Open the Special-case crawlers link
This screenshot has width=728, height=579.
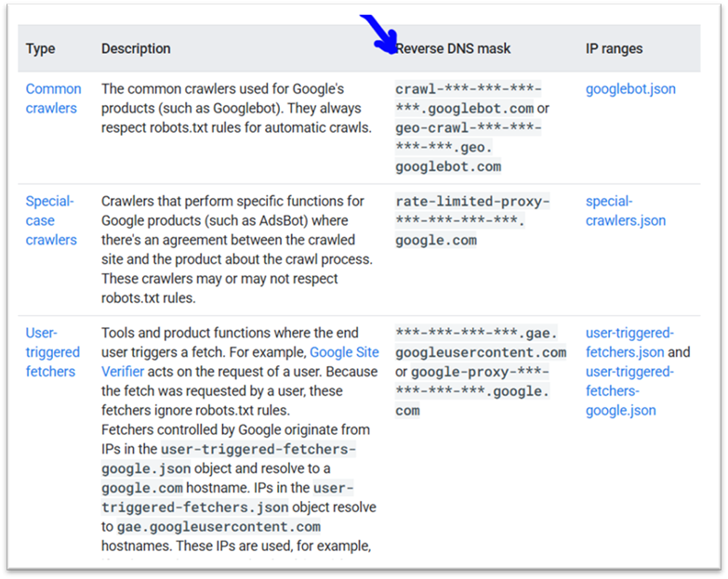[51, 220]
